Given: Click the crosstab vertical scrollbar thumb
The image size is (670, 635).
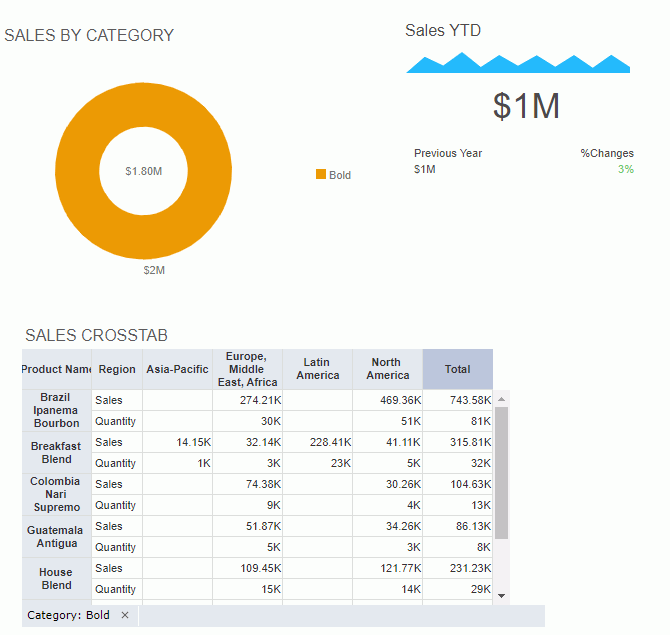Looking at the screenshot, I should [x=502, y=471].
